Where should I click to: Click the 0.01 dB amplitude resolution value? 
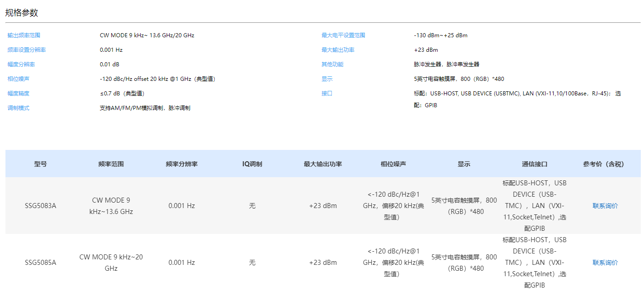tap(109, 65)
